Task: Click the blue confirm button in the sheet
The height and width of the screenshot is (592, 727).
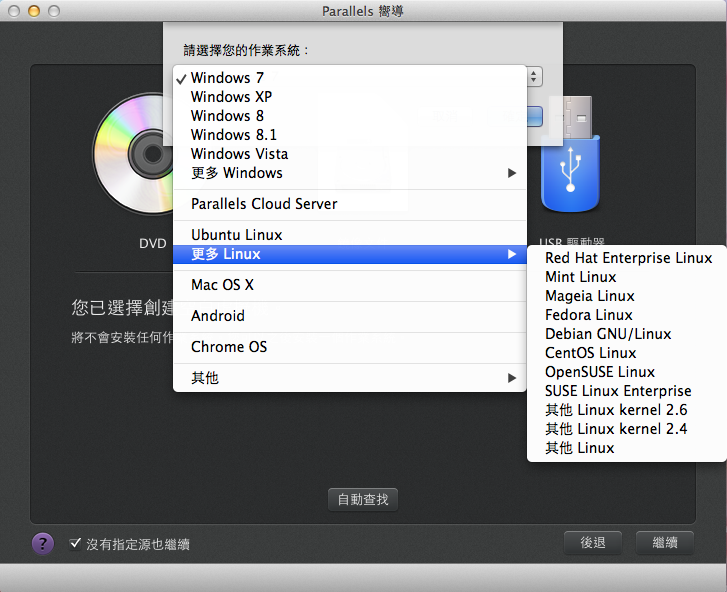Action: (x=535, y=116)
